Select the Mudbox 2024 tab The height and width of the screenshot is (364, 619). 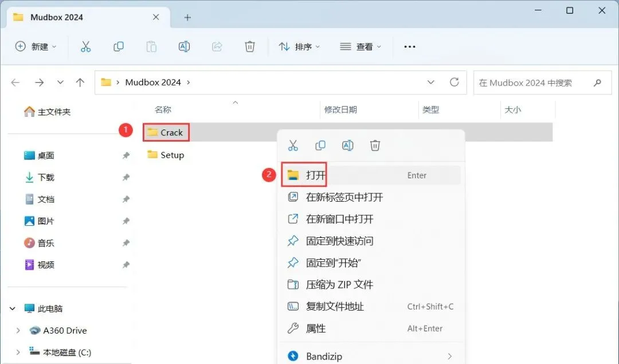coord(88,17)
